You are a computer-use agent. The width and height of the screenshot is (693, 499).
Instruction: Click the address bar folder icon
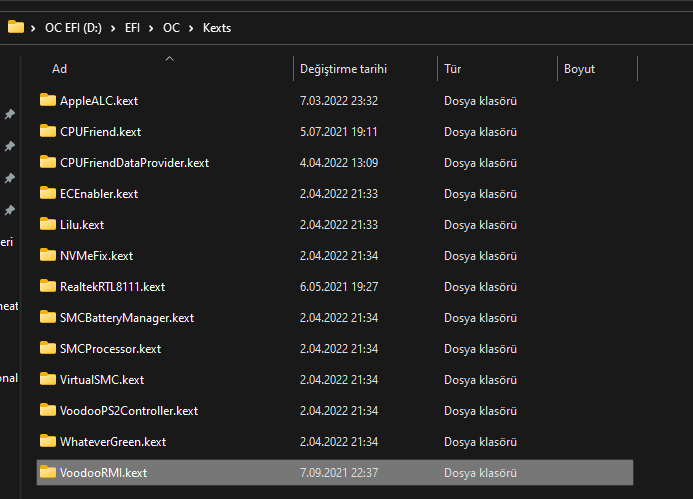[x=15, y=27]
